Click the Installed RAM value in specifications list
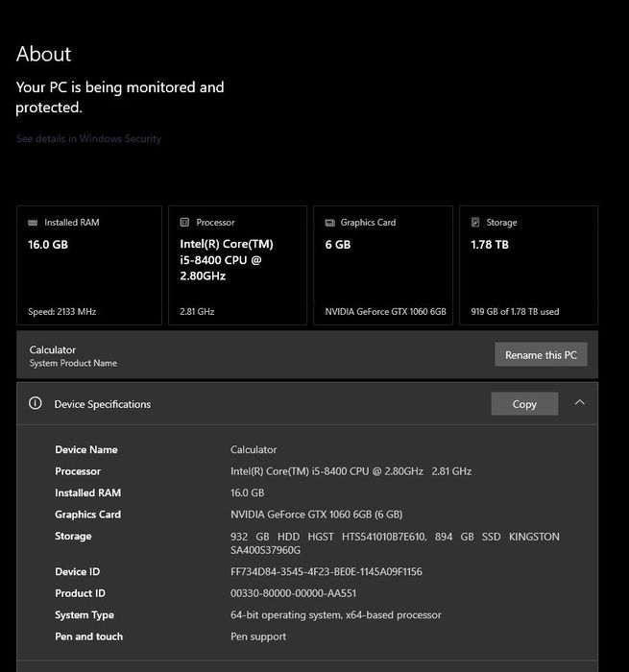The height and width of the screenshot is (672, 629). pyautogui.click(x=248, y=492)
